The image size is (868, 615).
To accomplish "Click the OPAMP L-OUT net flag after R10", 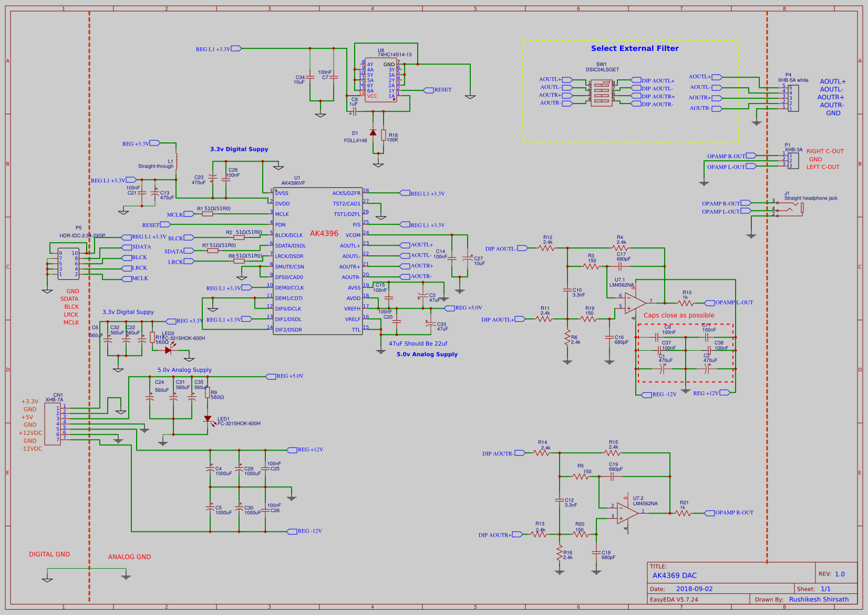I will 729,303.
